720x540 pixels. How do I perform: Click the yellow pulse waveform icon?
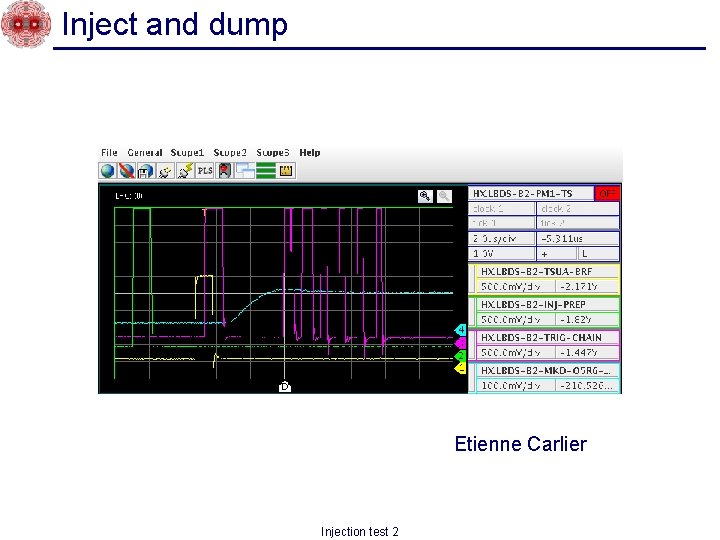(286, 171)
